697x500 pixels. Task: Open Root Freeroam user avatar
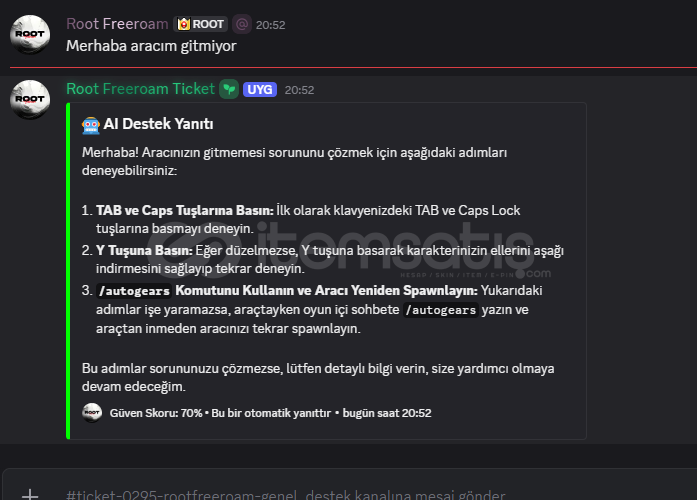click(30, 34)
